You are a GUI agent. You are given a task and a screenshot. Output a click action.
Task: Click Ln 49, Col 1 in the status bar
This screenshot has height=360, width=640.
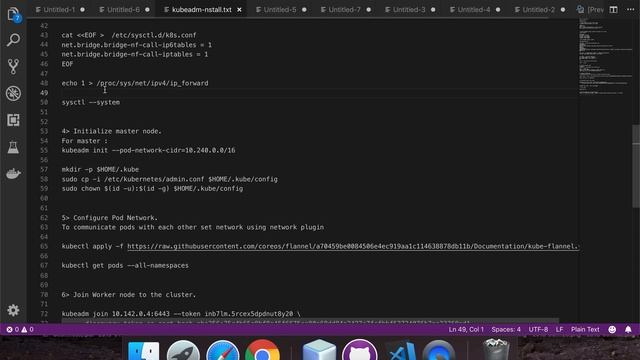(466, 329)
